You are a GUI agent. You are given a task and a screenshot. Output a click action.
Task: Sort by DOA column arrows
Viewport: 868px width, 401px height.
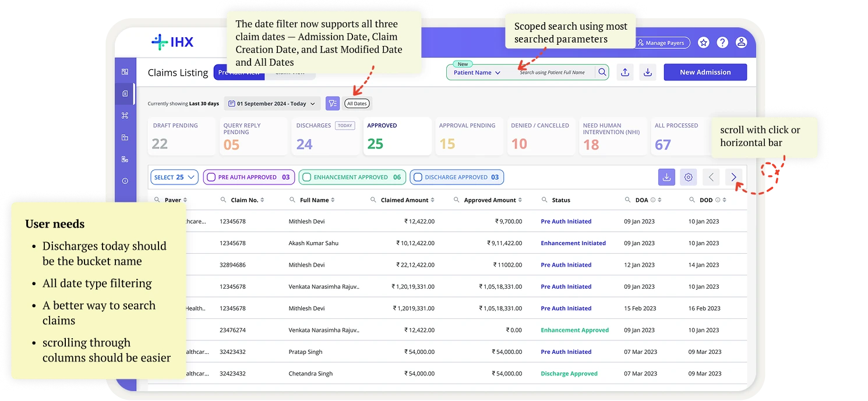[659, 200]
